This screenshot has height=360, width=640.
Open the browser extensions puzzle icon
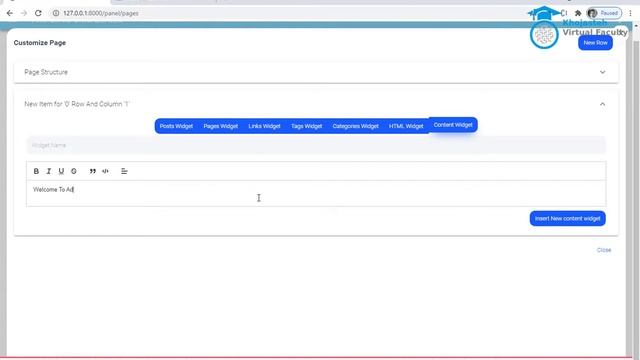tap(578, 13)
